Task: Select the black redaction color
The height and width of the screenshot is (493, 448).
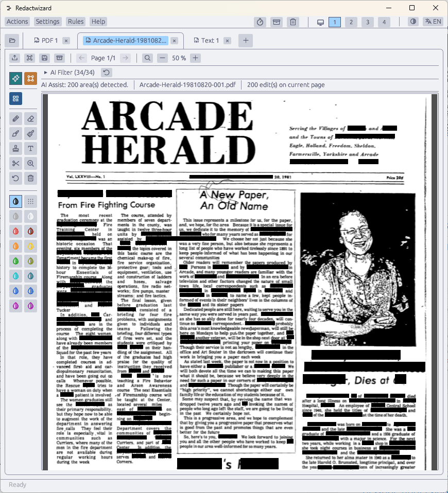Action: (x=15, y=202)
